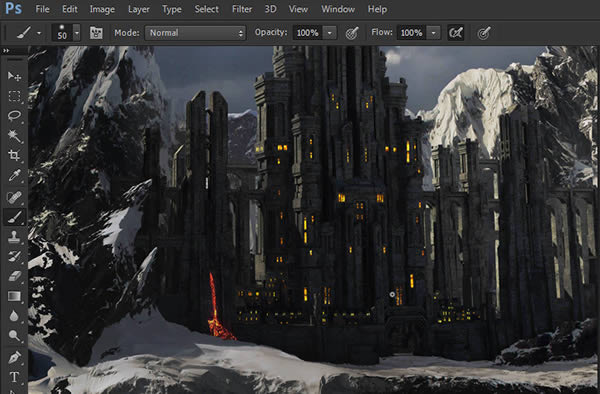
Task: Enable airbrush-style build-up effects
Action: point(456,33)
